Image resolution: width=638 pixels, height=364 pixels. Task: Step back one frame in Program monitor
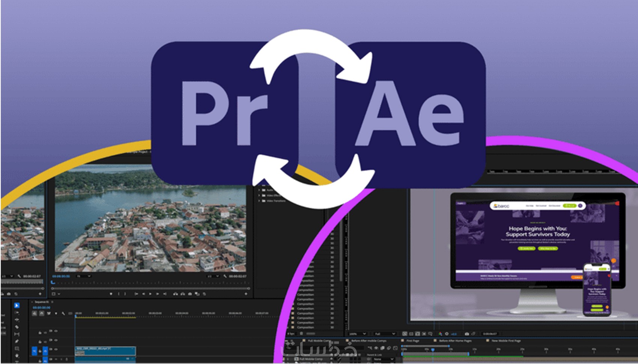click(143, 294)
